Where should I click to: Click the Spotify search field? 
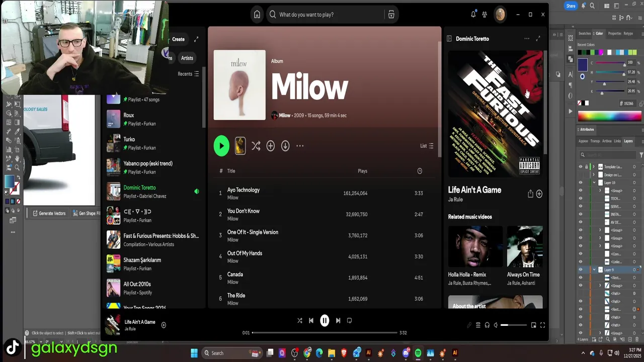[326, 15]
